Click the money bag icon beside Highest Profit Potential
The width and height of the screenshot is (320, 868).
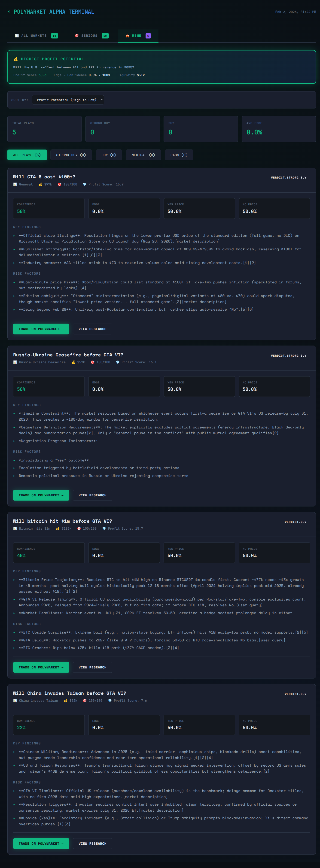[x=15, y=59]
